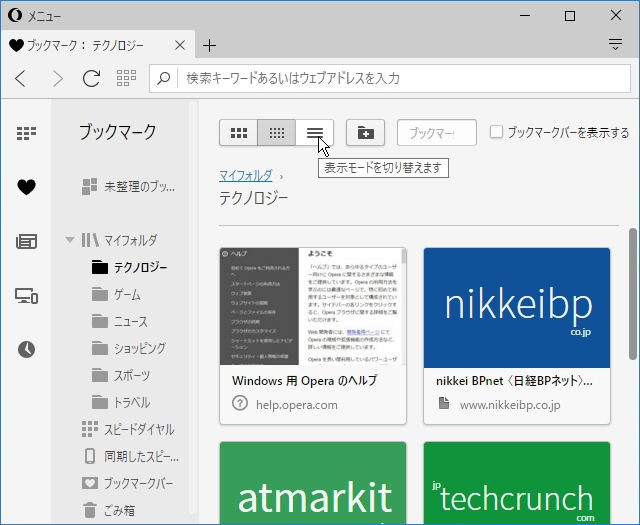This screenshot has width=640, height=525.
Task: Open the ニュース folder
Action: point(120,321)
